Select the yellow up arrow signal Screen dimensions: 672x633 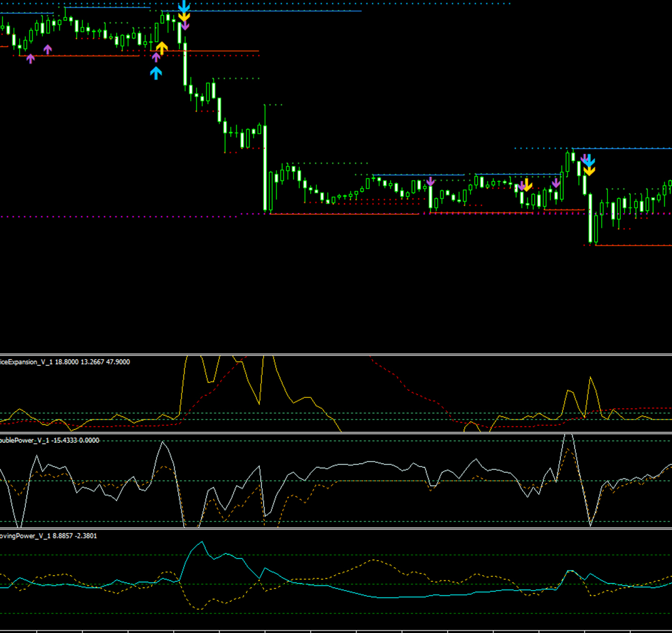(162, 49)
